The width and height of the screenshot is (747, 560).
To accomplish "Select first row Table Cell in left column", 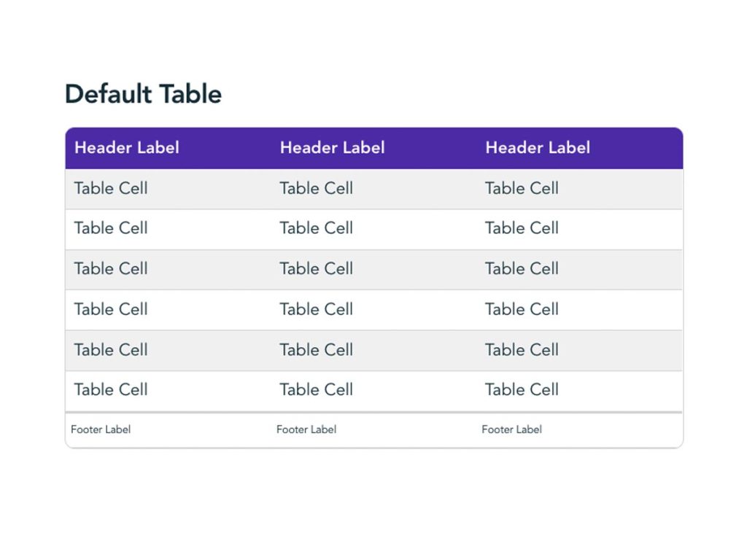I will coord(111,188).
